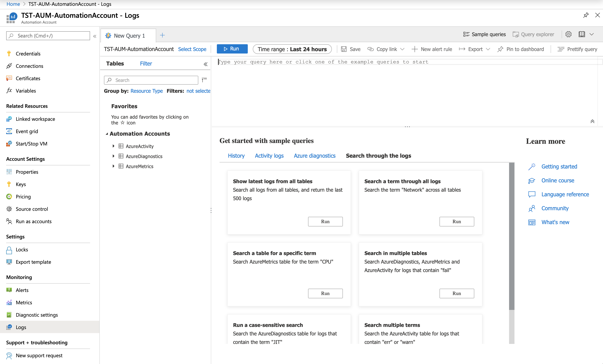Click the collapse-all tables icon
This screenshot has width=603, height=364.
click(204, 80)
